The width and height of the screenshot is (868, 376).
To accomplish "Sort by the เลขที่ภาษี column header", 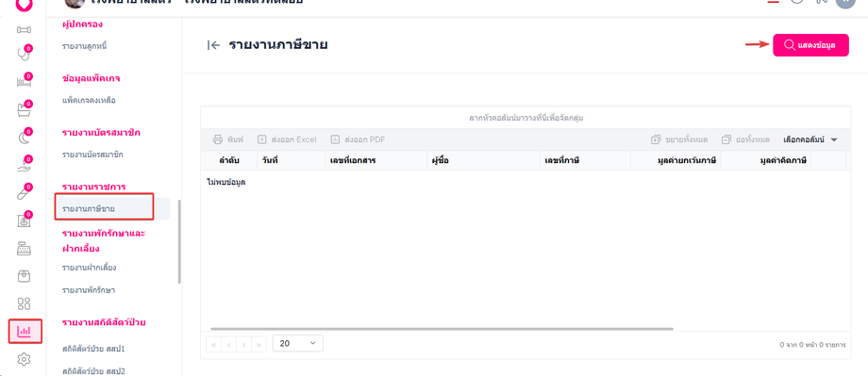I will click(x=585, y=161).
